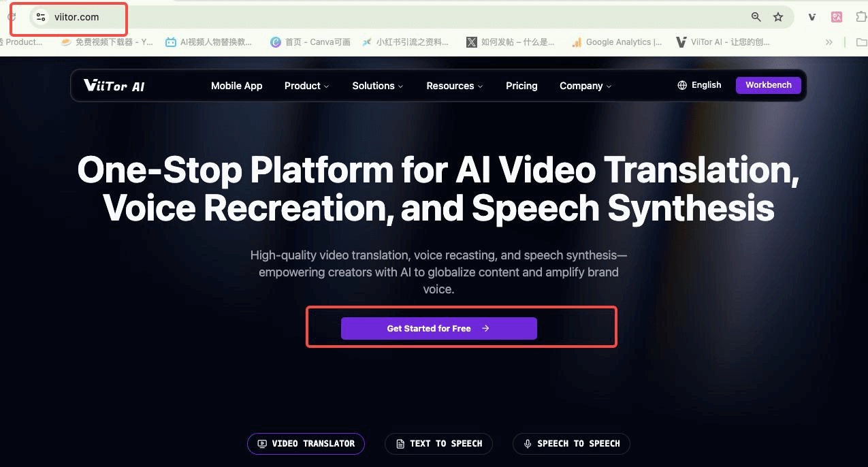The width and height of the screenshot is (868, 467).
Task: Click the site info icon in address bar
Action: tap(41, 17)
